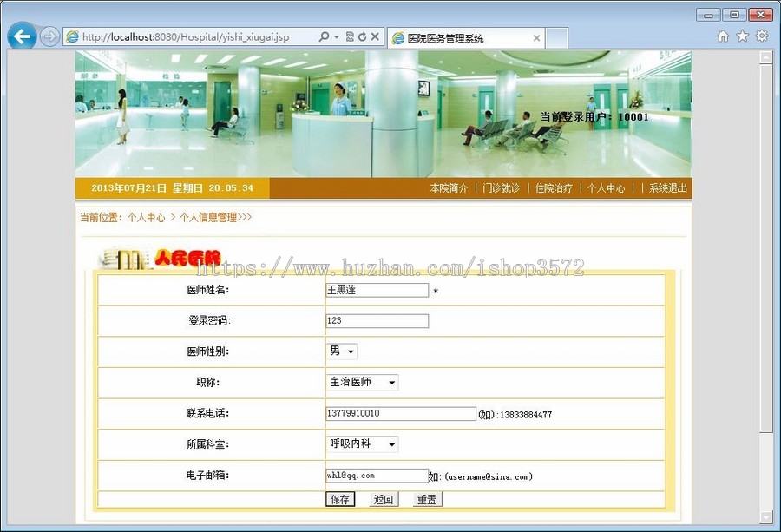The width and height of the screenshot is (781, 532).
Task: Click the browser Forward arrow button
Action: pyautogui.click(x=49, y=36)
